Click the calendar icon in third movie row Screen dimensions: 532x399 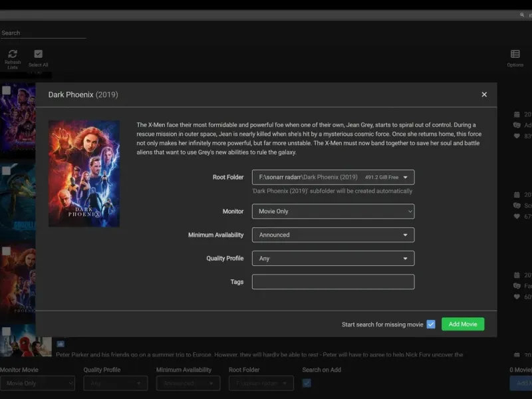pyautogui.click(x=517, y=275)
